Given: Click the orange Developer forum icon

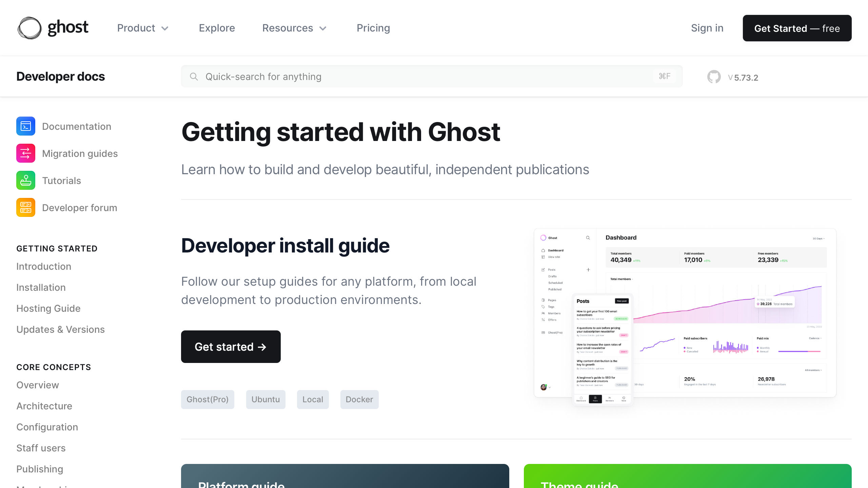Looking at the screenshot, I should (26, 207).
